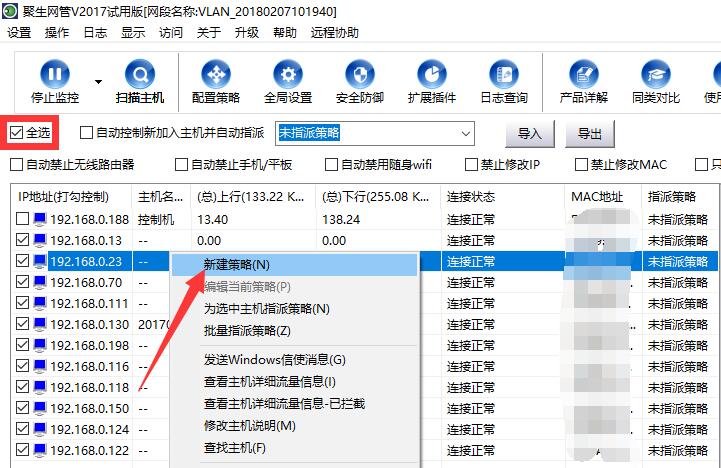Open the 设置 menu
Screen dimensions: 721x468
click(19, 33)
